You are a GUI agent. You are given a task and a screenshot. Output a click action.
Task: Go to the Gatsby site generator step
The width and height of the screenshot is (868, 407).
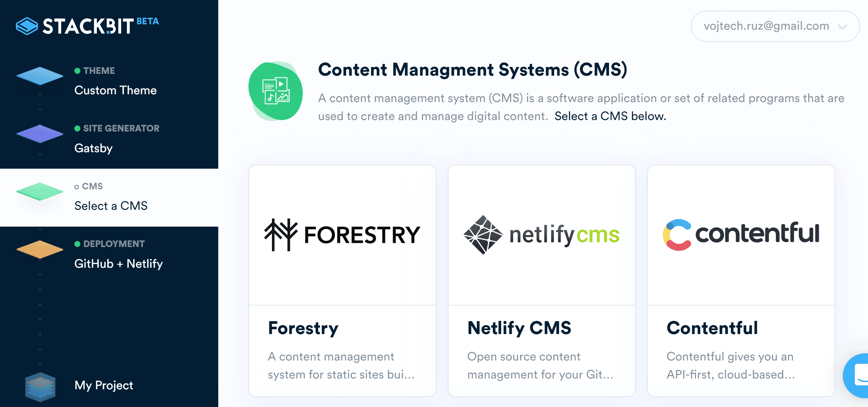point(93,148)
